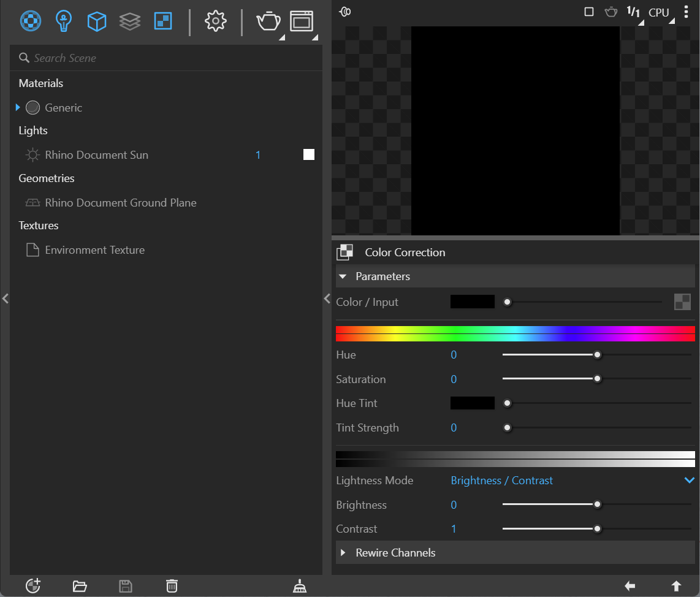This screenshot has height=597, width=700.
Task: Open the Settings gear
Action: [216, 21]
